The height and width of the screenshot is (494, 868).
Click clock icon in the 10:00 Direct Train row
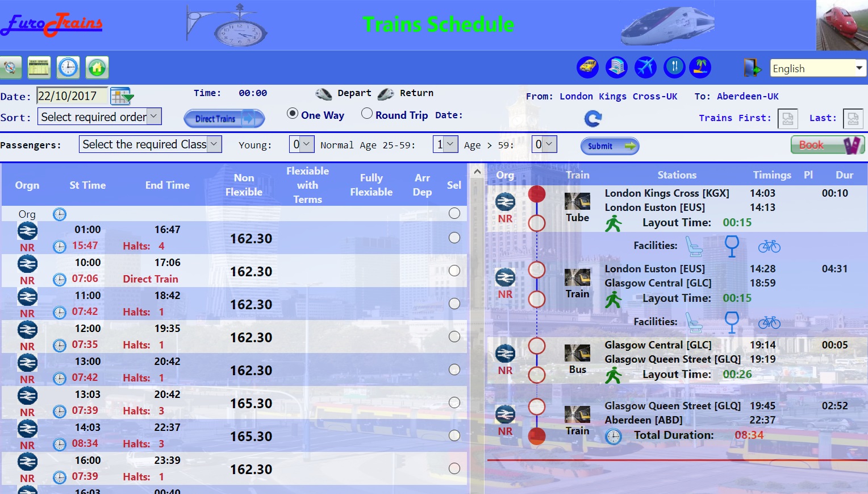tap(60, 279)
